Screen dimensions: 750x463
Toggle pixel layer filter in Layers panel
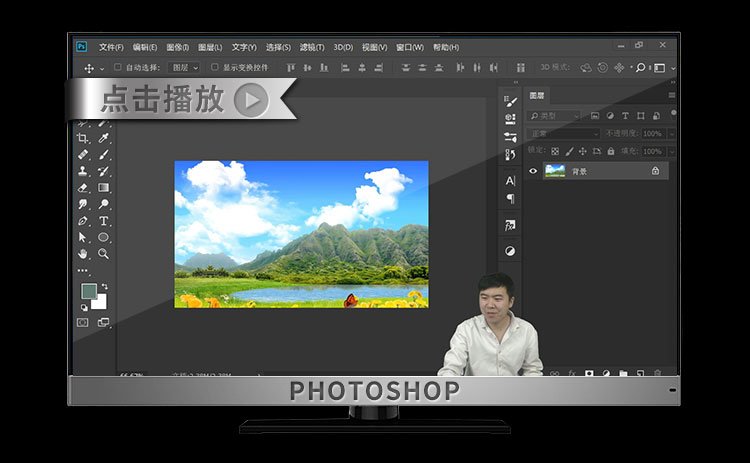coord(595,116)
